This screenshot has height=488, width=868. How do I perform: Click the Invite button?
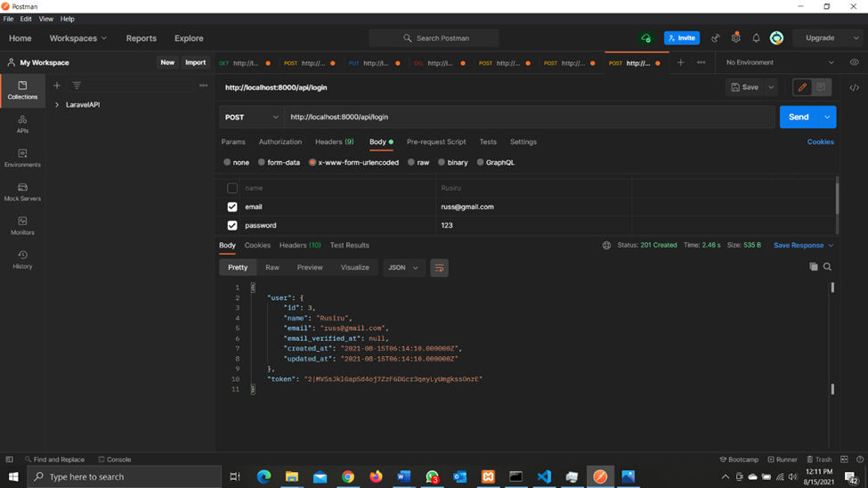point(682,38)
